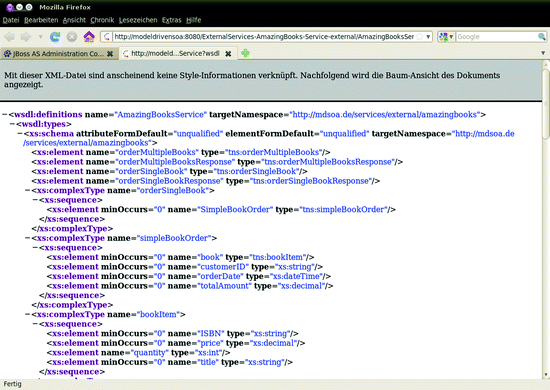Open the Bearbeiten menu
The width and height of the screenshot is (550, 390).
tap(41, 20)
